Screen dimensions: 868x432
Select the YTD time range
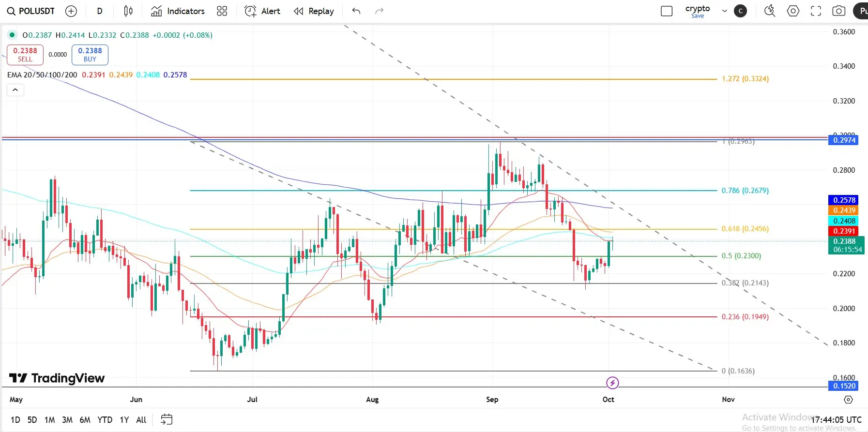(105, 420)
